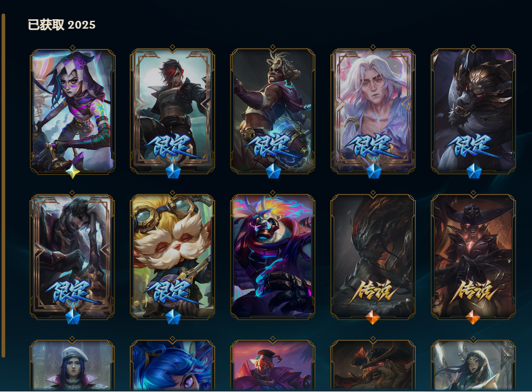Image resolution: width=532 pixels, height=392 pixels.
Task: Click the 已获取 2025 section heading
Action: pos(61,25)
